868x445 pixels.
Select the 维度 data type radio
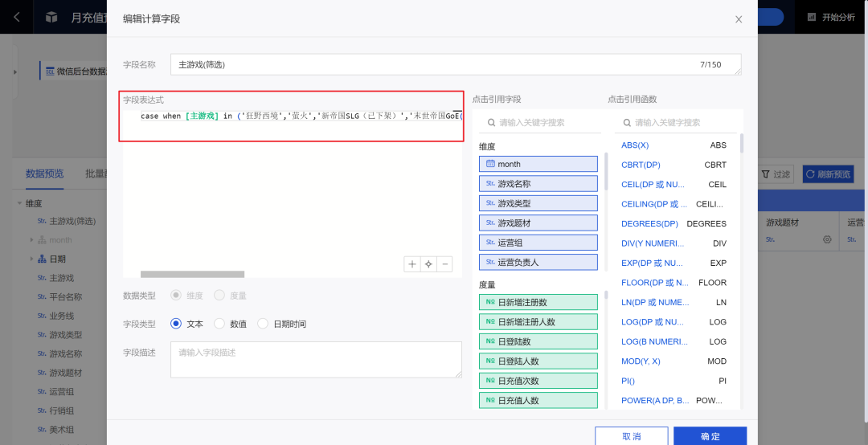click(176, 296)
